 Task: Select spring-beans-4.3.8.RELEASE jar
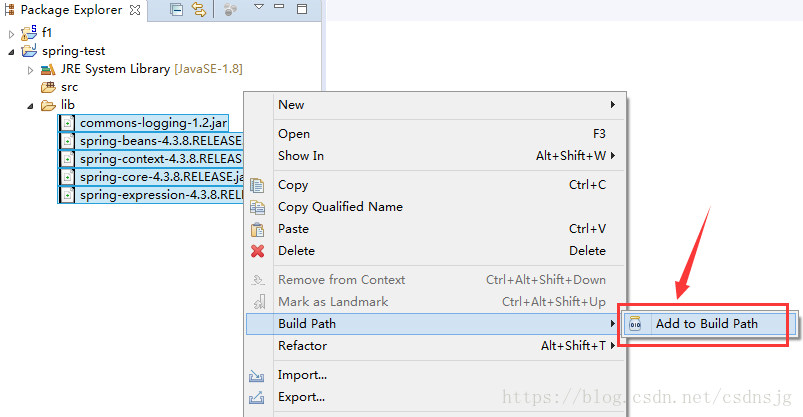[x=161, y=141]
